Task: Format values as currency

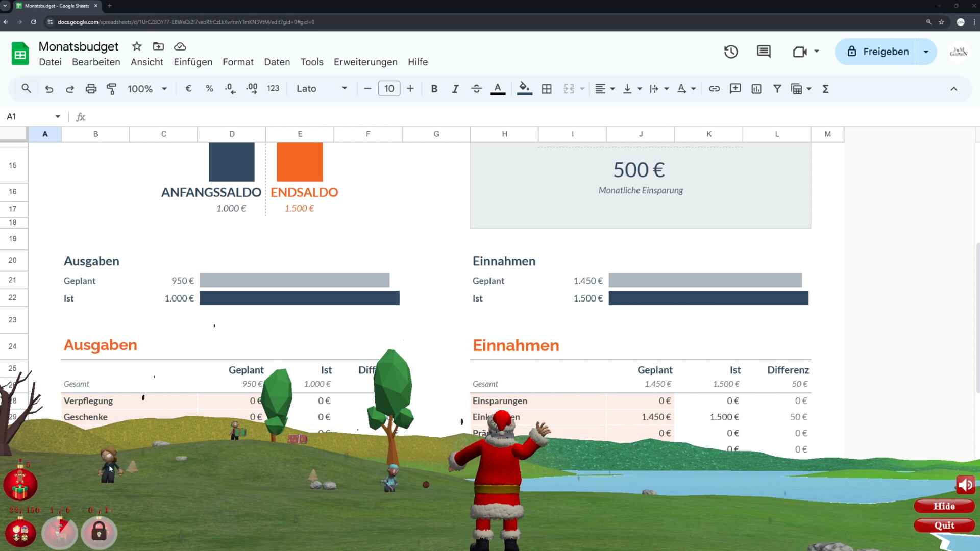Action: point(188,88)
